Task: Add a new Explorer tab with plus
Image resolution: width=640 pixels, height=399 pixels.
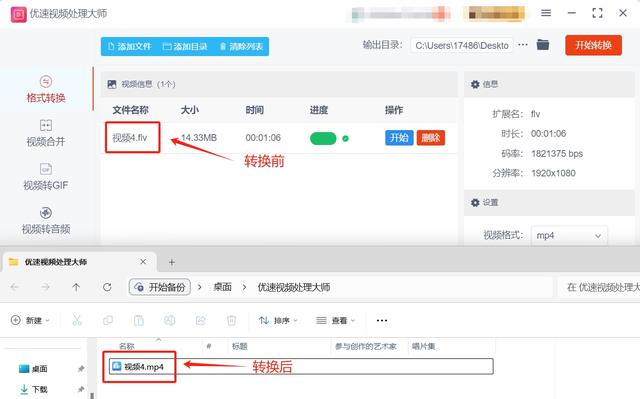Action: pyautogui.click(x=172, y=262)
